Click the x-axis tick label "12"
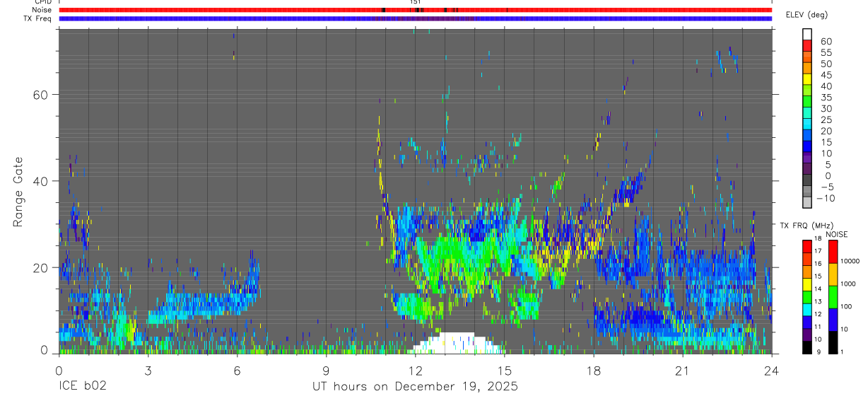 (x=415, y=370)
